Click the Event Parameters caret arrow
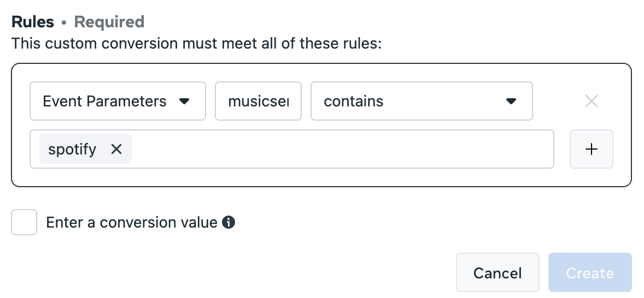The height and width of the screenshot is (298, 644). coord(184,102)
